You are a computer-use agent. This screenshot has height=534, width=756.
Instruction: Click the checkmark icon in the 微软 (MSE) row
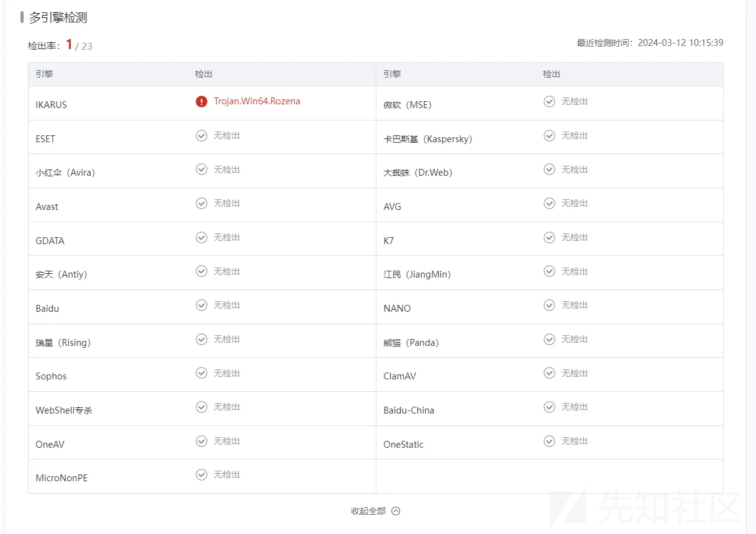click(549, 101)
